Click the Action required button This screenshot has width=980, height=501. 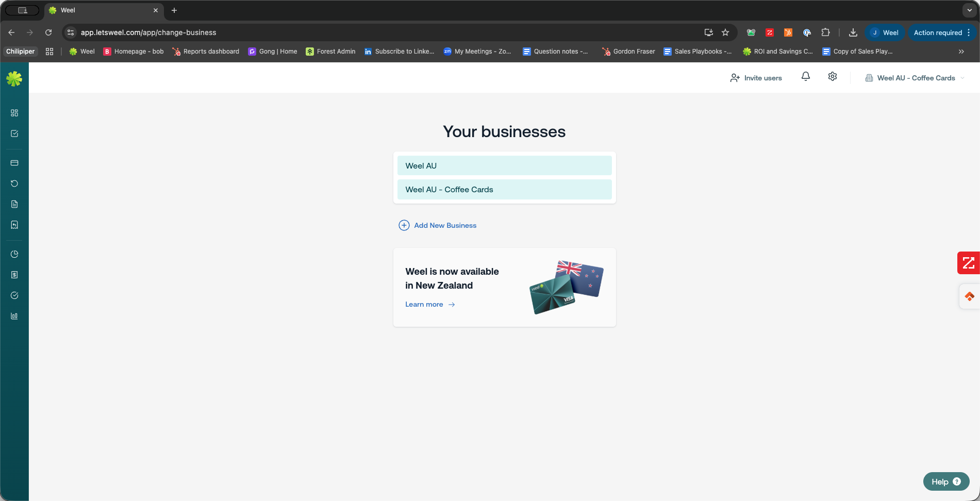[941, 32]
